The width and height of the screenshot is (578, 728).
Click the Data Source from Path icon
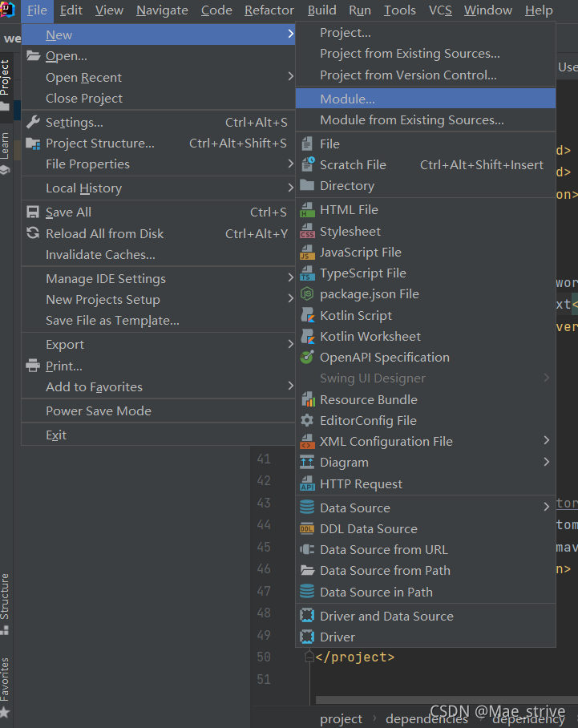click(307, 570)
